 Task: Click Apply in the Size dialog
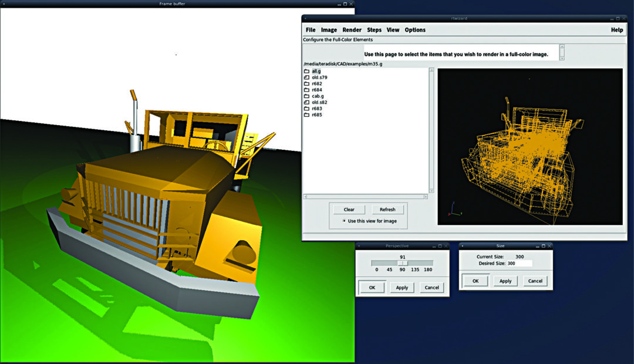coord(505,281)
